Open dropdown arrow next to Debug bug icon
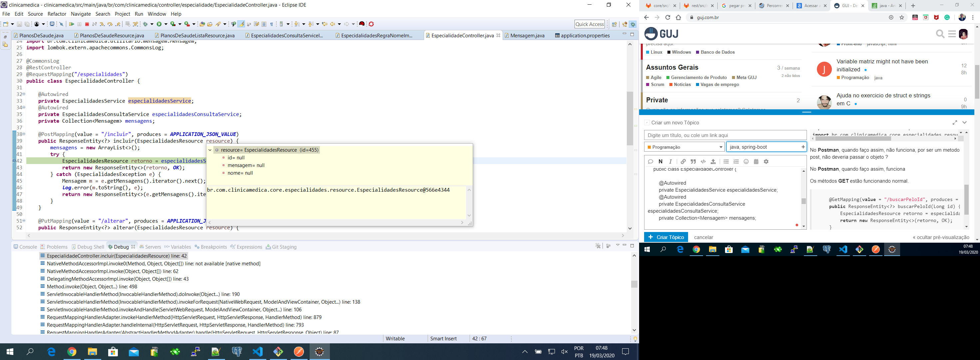 [152, 24]
